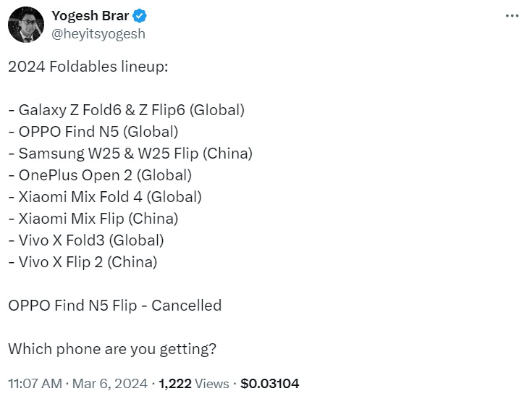
Task: Open the tweet's three-dot more options menu
Action: point(511,16)
